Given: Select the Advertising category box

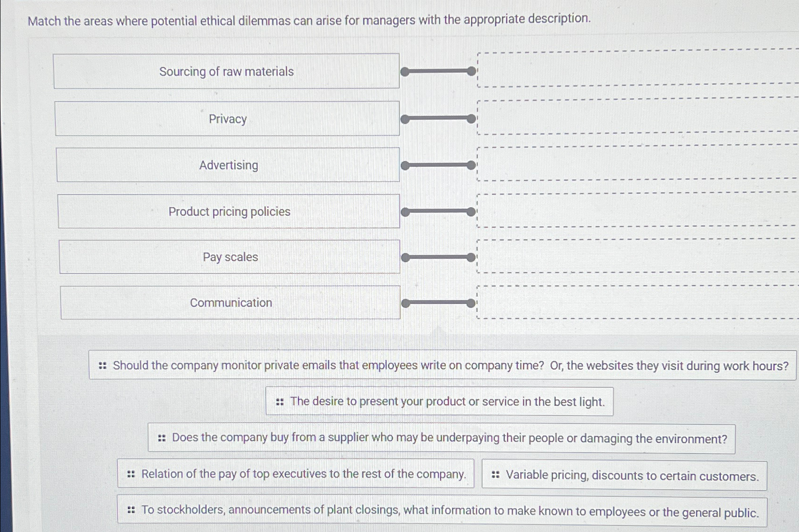Looking at the screenshot, I should pyautogui.click(x=228, y=165).
